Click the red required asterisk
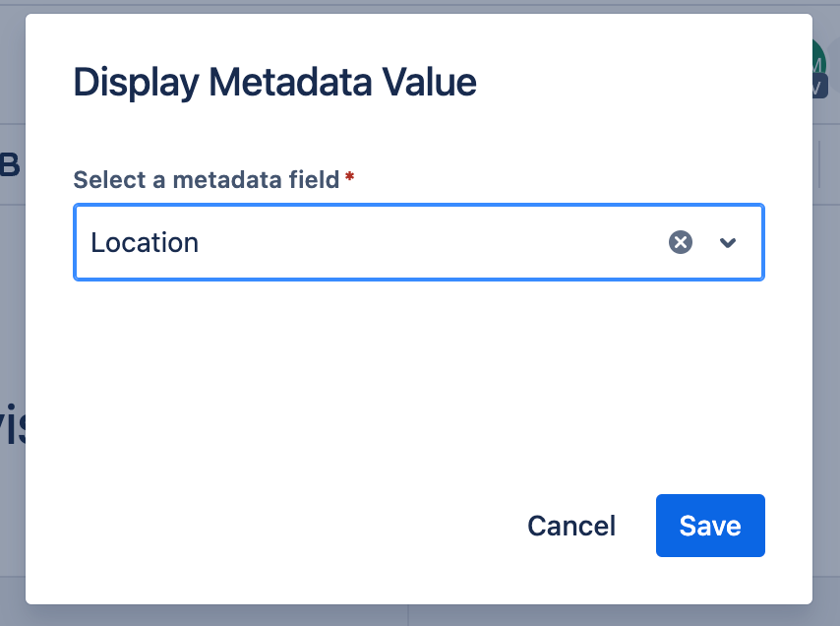The width and height of the screenshot is (840, 626). tap(349, 178)
